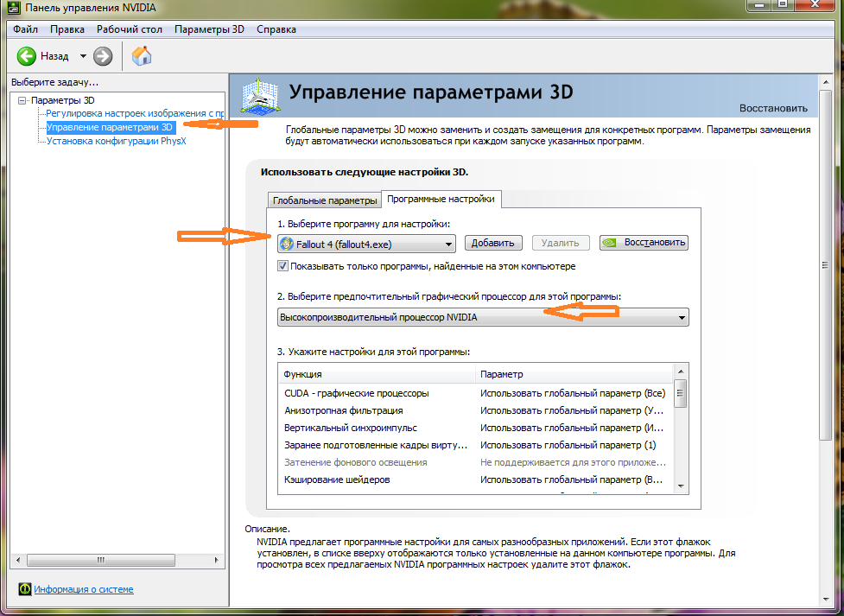Go to the Home house icon
The height and width of the screenshot is (616, 844).
pos(142,56)
